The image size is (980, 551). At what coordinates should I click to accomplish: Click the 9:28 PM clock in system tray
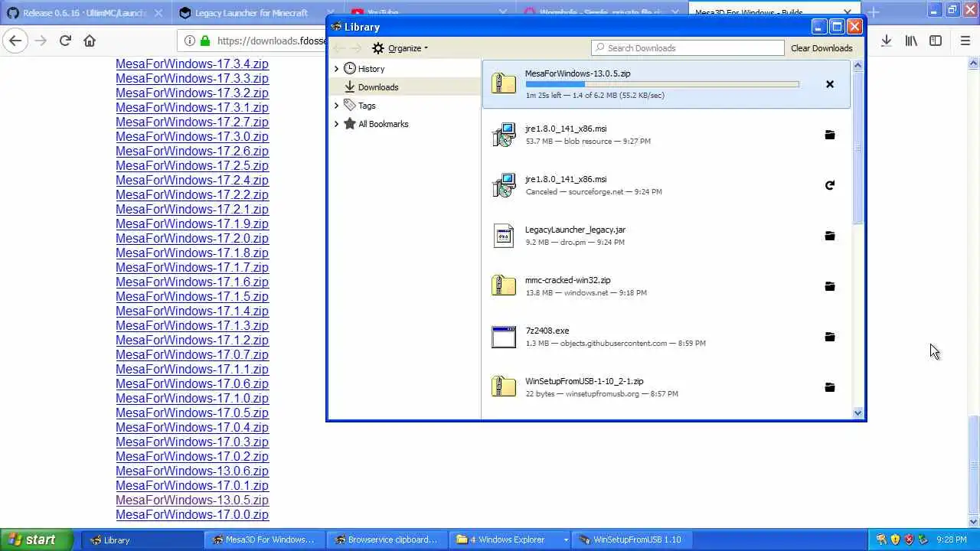952,540
